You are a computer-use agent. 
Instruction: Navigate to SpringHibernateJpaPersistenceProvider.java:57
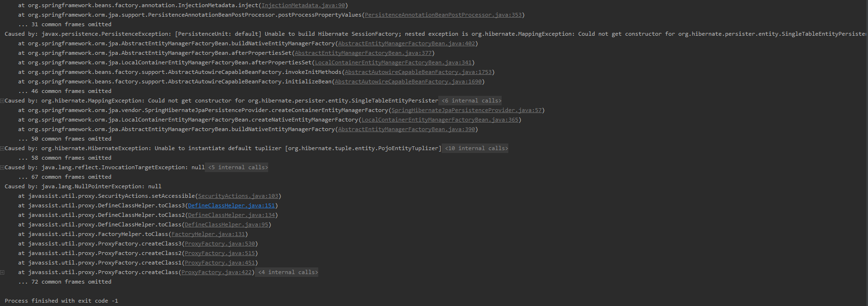click(466, 110)
